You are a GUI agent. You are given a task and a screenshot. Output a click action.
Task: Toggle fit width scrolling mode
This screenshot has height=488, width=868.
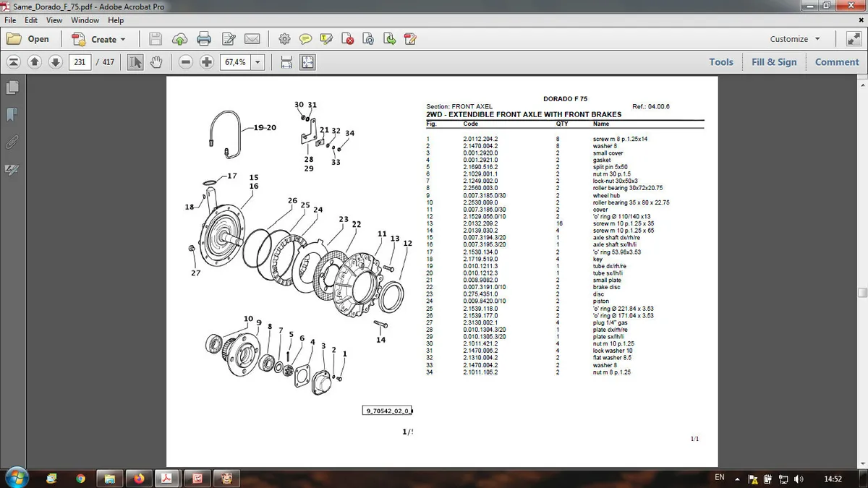286,62
